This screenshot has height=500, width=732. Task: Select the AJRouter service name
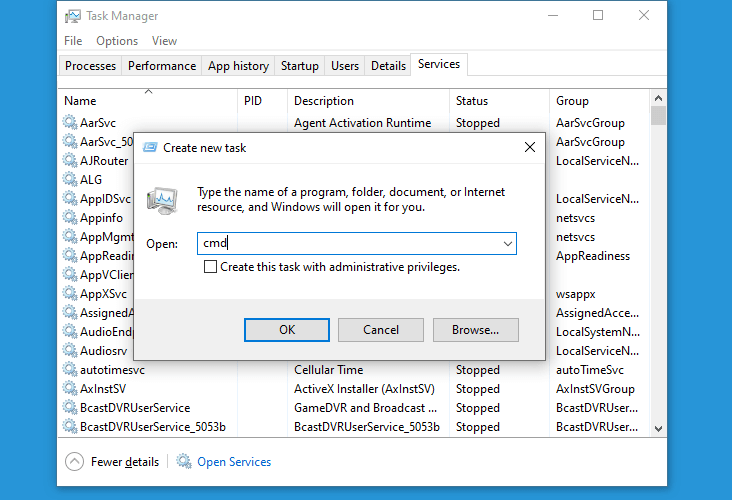104,161
